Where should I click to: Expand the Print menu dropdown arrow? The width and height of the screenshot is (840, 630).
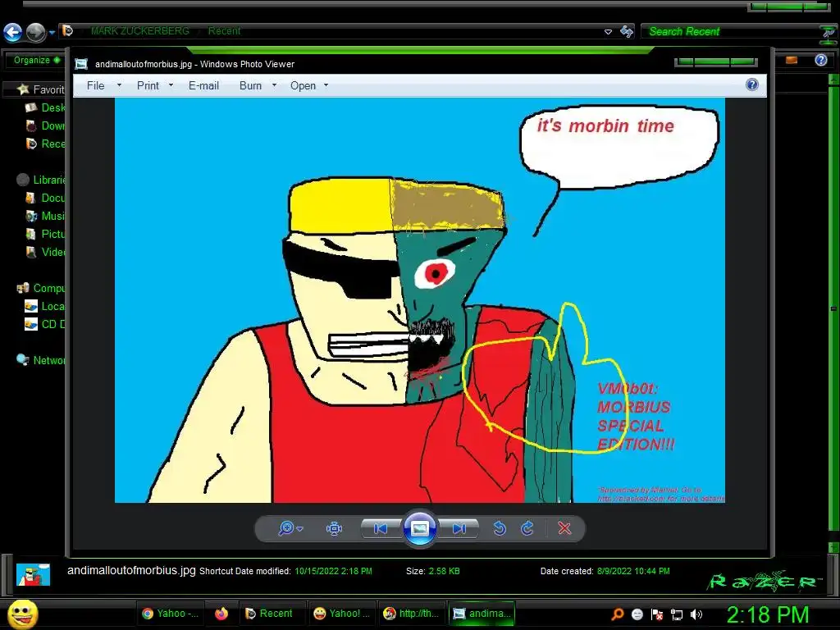[171, 85]
